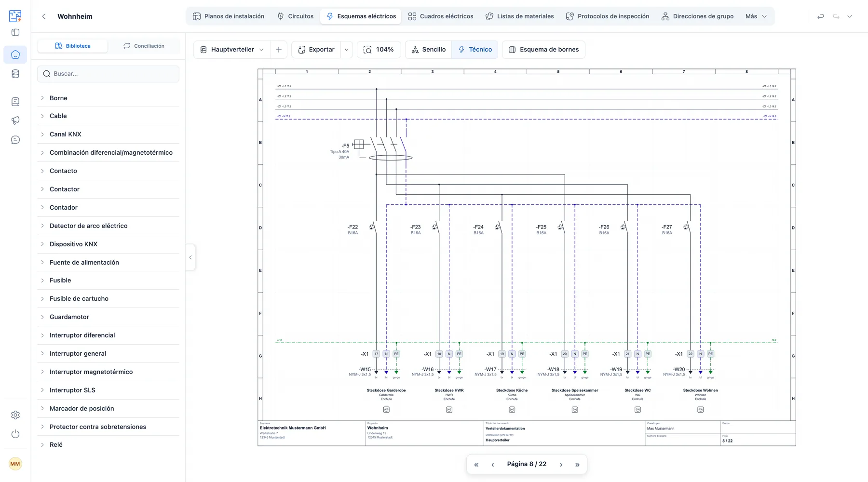Jump to last page double arrow
Screen dimensions: 868x482
click(577, 465)
